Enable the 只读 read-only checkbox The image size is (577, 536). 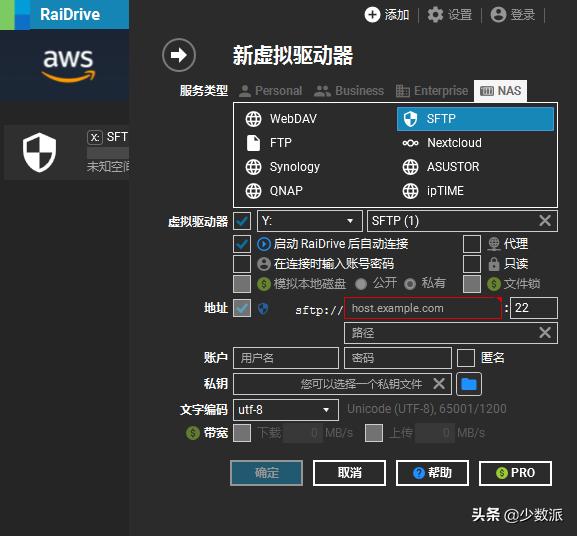(x=472, y=264)
